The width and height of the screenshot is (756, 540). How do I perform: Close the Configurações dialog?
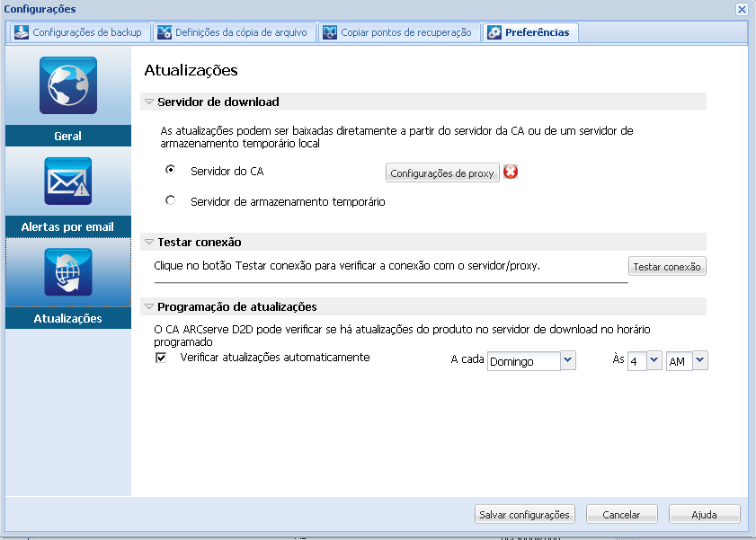[742, 9]
